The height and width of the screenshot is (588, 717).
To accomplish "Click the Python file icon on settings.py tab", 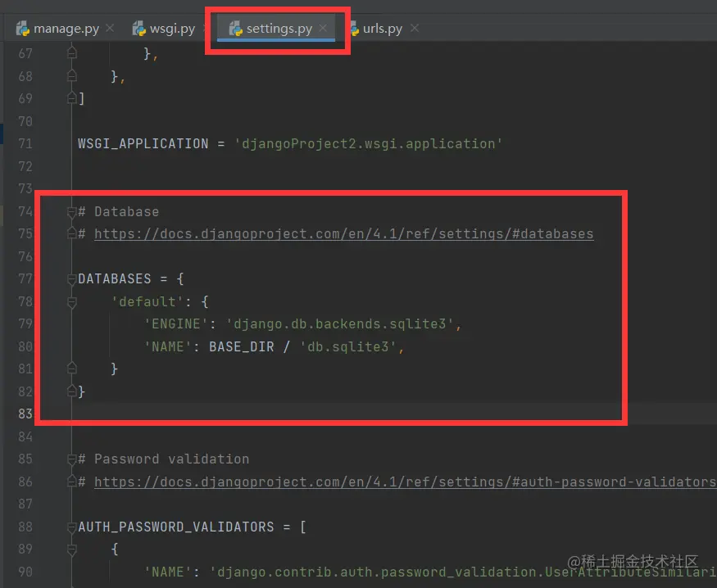I will point(235,29).
